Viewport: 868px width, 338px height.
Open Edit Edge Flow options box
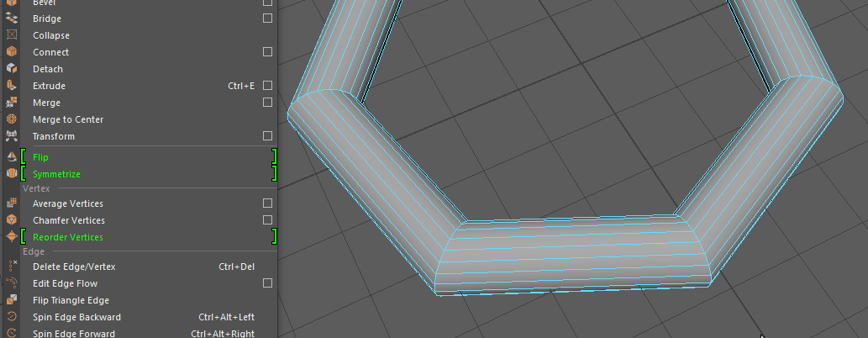click(267, 283)
